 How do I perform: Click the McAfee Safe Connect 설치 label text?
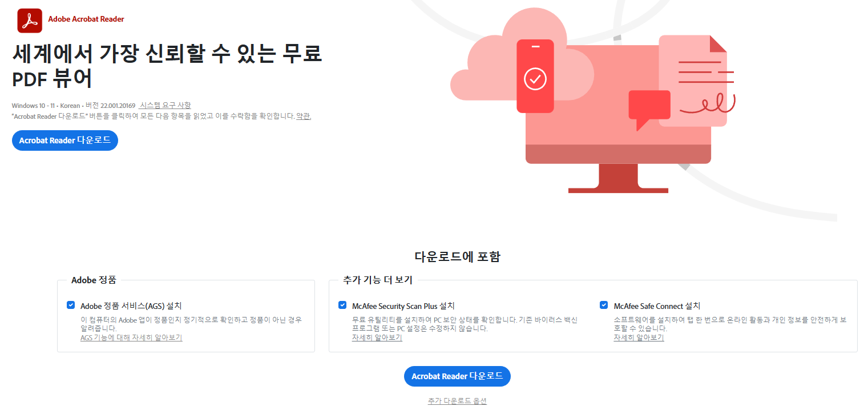click(x=657, y=306)
